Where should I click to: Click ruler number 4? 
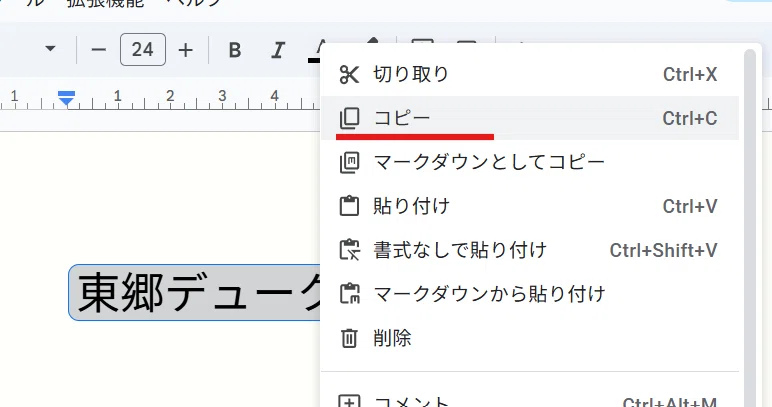click(274, 95)
